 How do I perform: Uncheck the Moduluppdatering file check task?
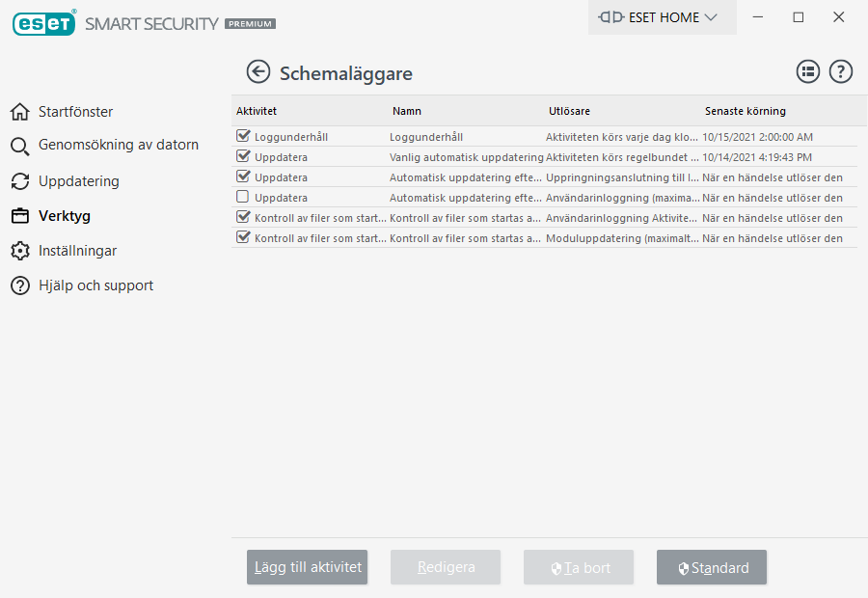243,237
